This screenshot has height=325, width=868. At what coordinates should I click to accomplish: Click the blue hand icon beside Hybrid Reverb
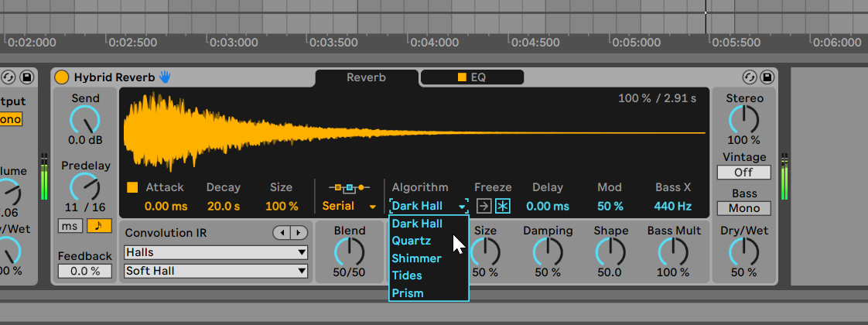tap(165, 77)
